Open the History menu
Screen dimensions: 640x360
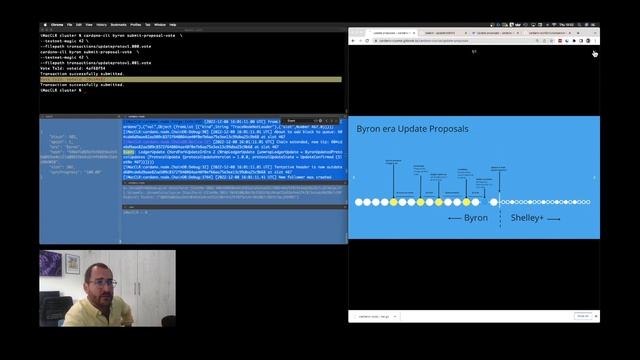click(x=102, y=25)
